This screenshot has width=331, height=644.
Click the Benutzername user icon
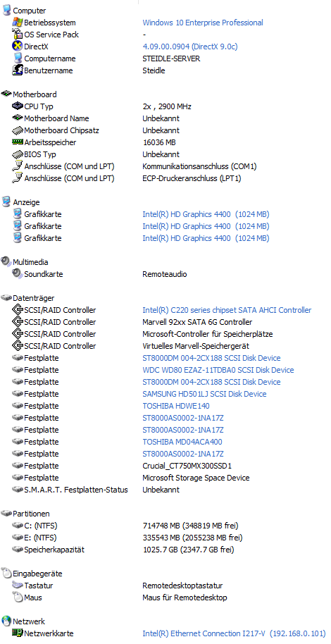click(x=18, y=70)
